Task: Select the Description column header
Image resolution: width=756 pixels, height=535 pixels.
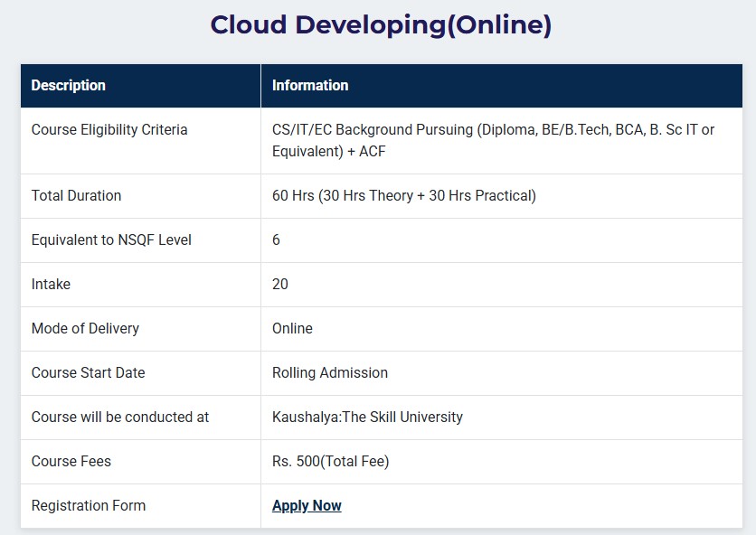Action: point(69,86)
